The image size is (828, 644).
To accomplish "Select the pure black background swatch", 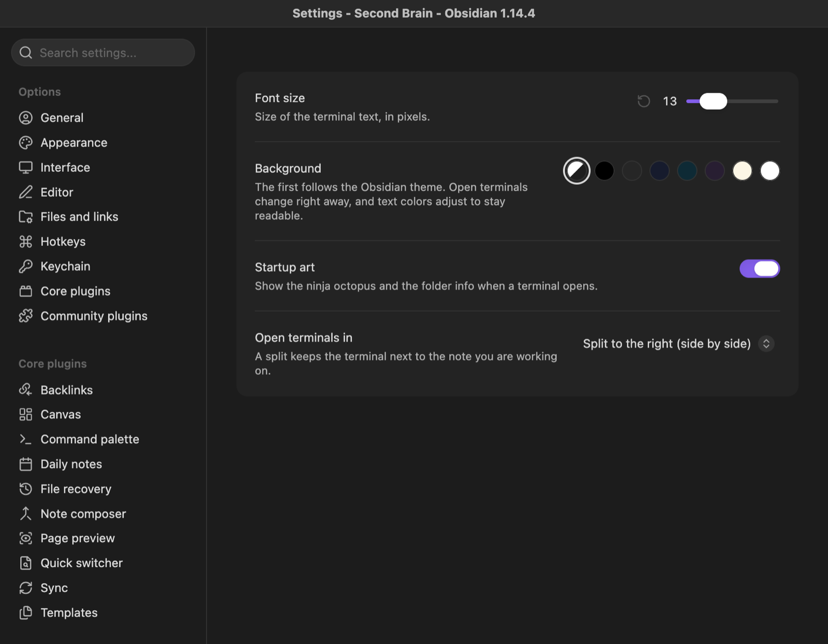I will [x=604, y=171].
